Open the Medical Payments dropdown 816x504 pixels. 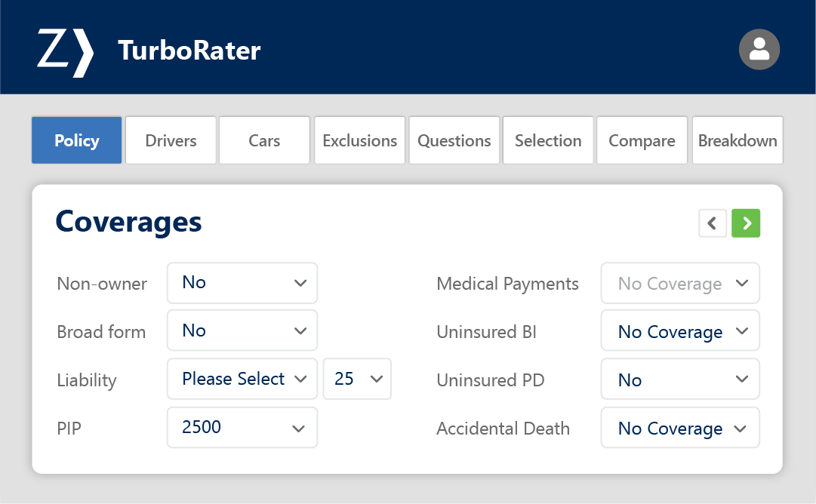(679, 283)
